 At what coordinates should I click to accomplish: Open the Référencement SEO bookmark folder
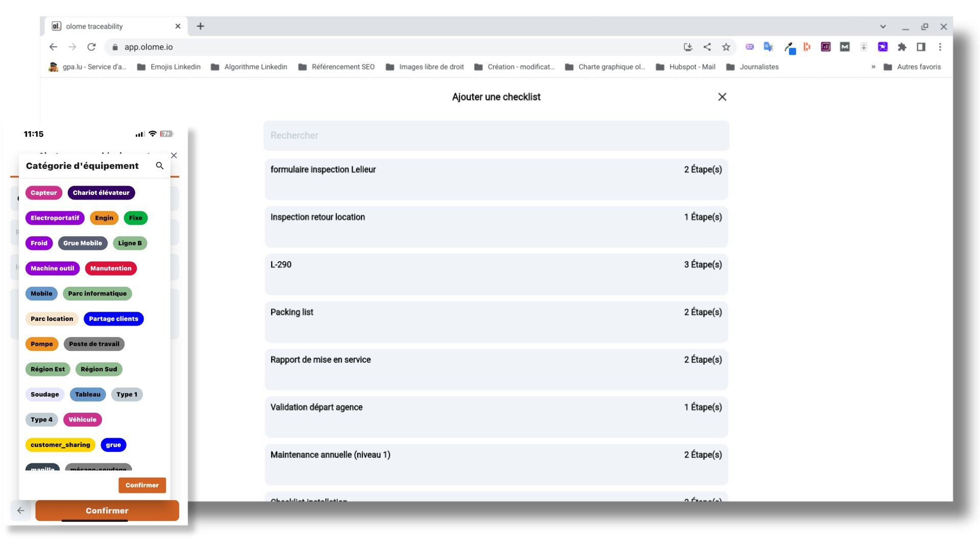point(337,67)
